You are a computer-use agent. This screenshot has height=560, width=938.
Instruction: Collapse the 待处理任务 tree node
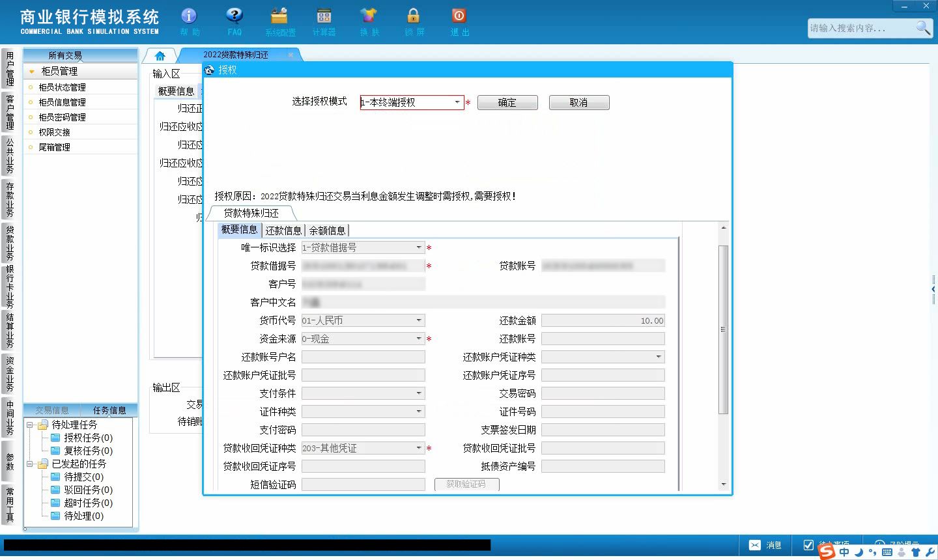29,425
